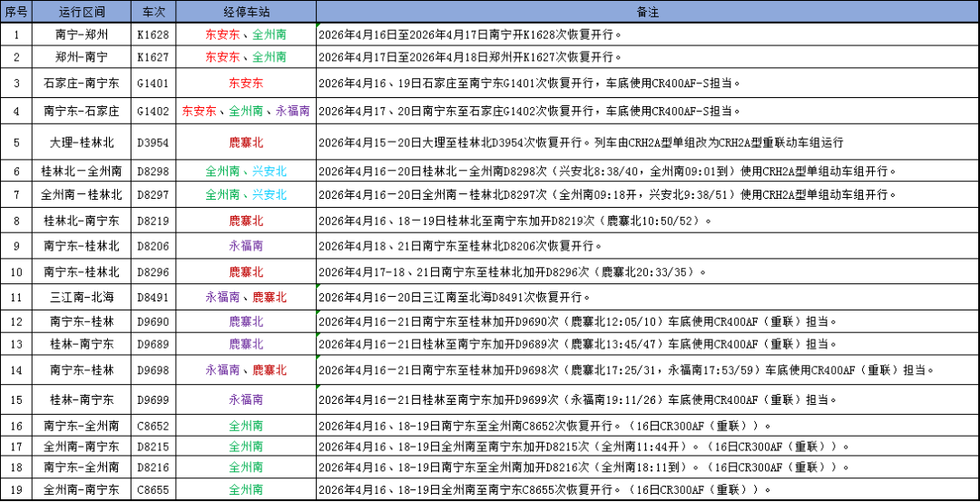Screen dimensions: 980x502
Task: Select the 郑州-南宁 route cell
Action: [x=82, y=57]
